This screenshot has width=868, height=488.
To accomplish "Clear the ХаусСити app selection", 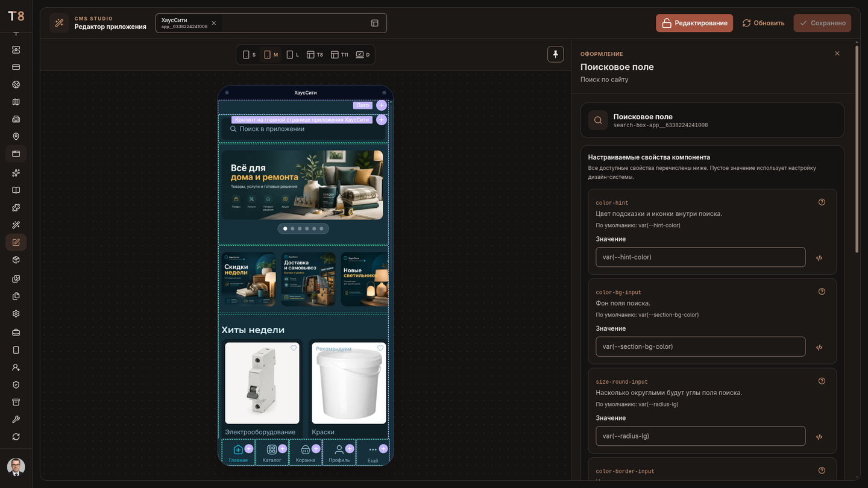I will point(213,23).
